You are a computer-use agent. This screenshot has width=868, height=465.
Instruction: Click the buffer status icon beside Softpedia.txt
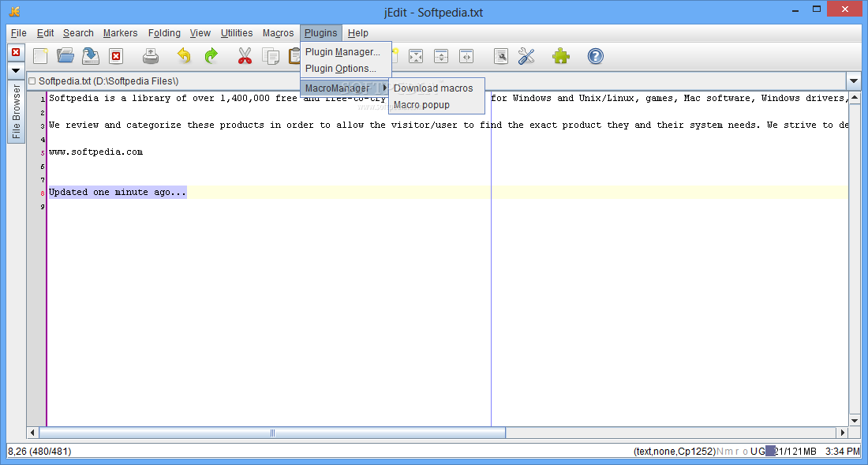(32, 81)
